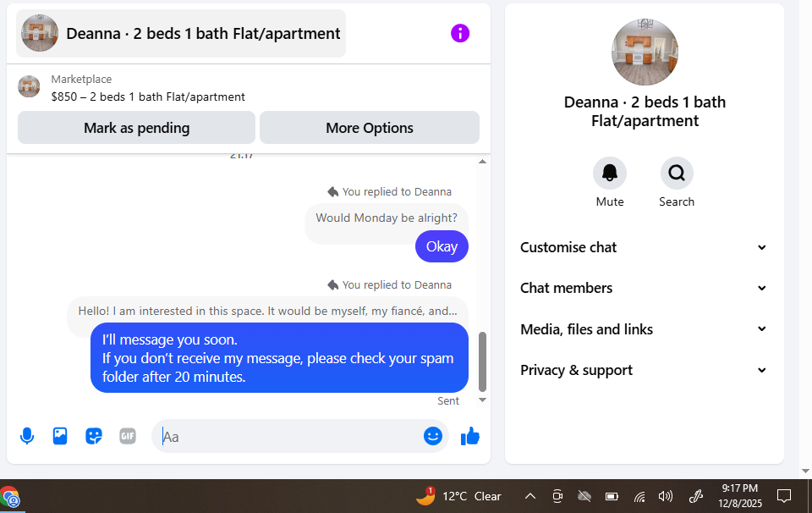Send a thumbs-up like
Image resolution: width=812 pixels, height=513 pixels.
click(470, 436)
